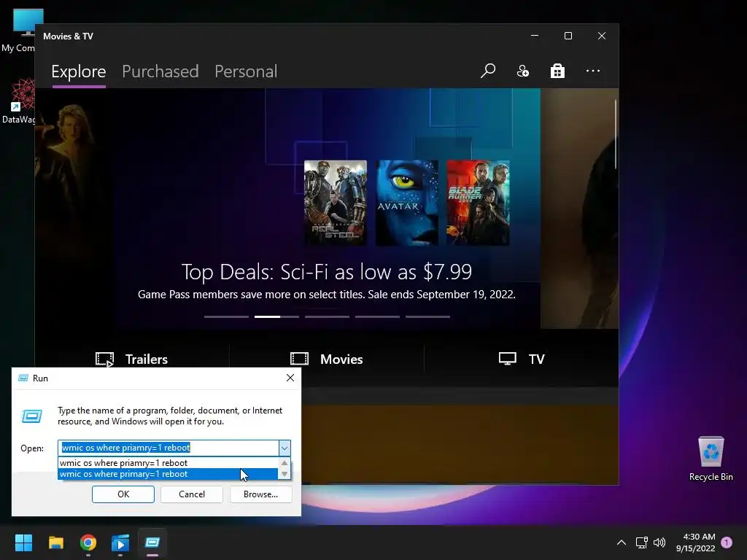This screenshot has width=747, height=560.
Task: Click the account sign-in icon
Action: pyautogui.click(x=522, y=71)
